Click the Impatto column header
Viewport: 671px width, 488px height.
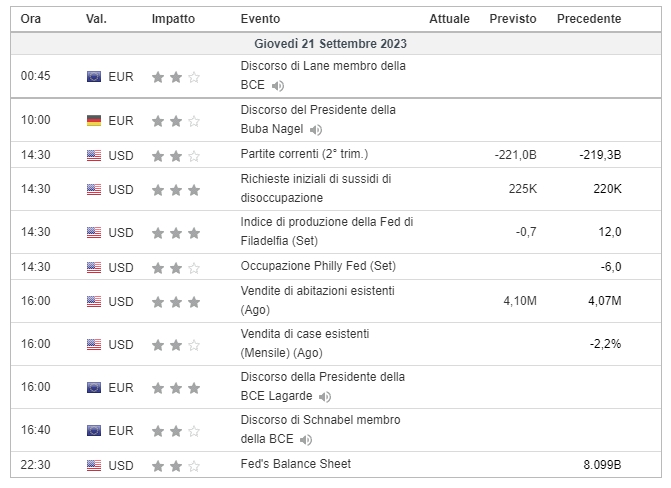pyautogui.click(x=173, y=19)
